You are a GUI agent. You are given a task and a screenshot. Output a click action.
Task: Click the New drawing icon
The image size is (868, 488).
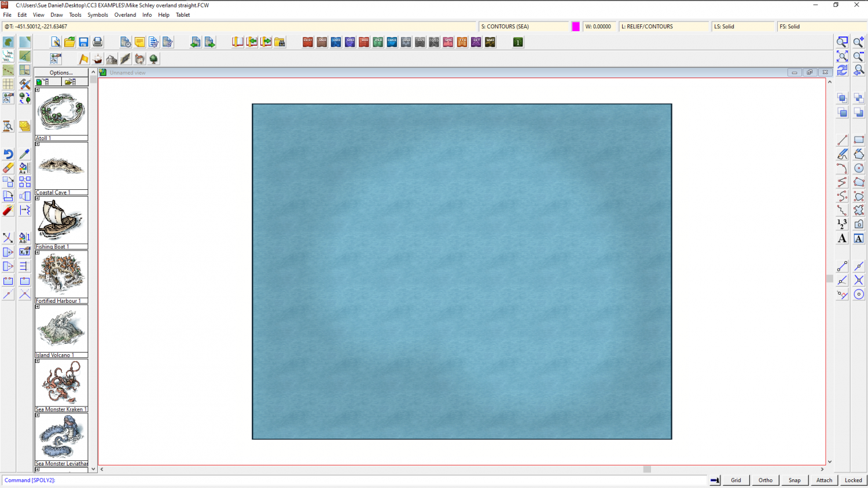tap(56, 42)
